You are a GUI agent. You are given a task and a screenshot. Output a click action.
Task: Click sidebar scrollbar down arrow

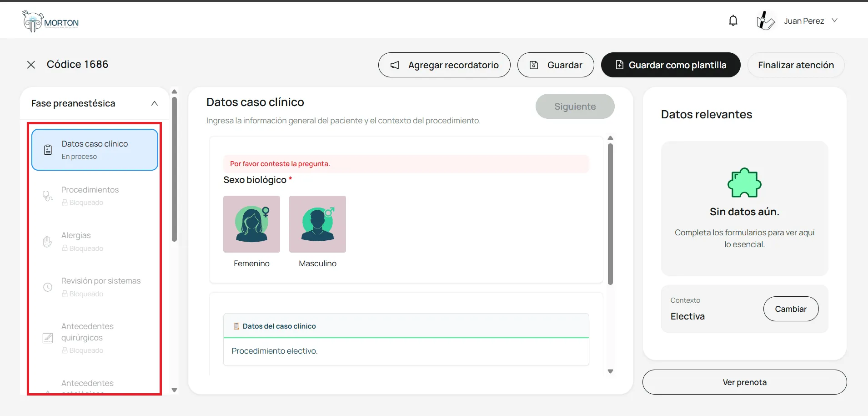click(174, 390)
